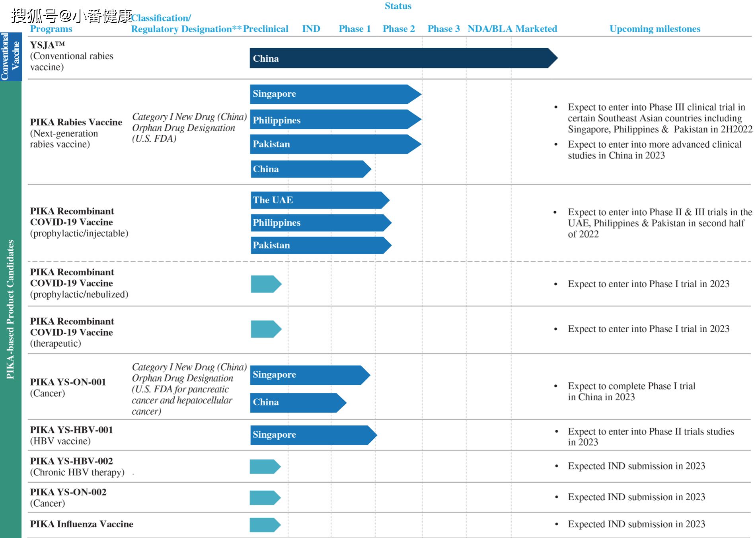756x538 pixels.
Task: Select the Phase 3 column header
Action: click(x=443, y=29)
